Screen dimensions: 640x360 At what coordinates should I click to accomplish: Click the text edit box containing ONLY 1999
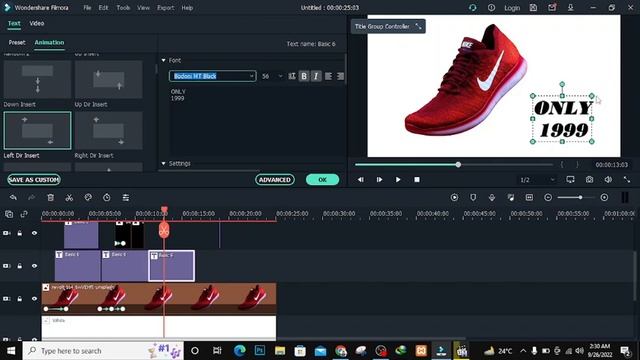pyautogui.click(x=257, y=120)
